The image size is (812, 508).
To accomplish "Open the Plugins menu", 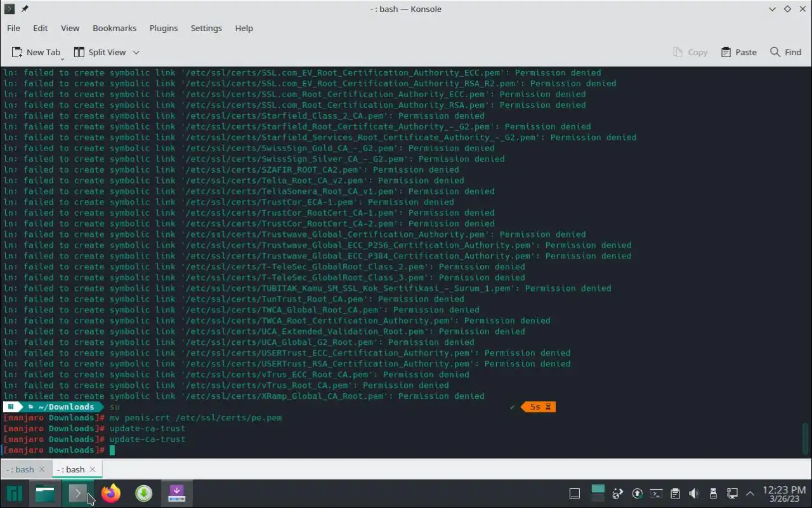I will click(x=164, y=28).
